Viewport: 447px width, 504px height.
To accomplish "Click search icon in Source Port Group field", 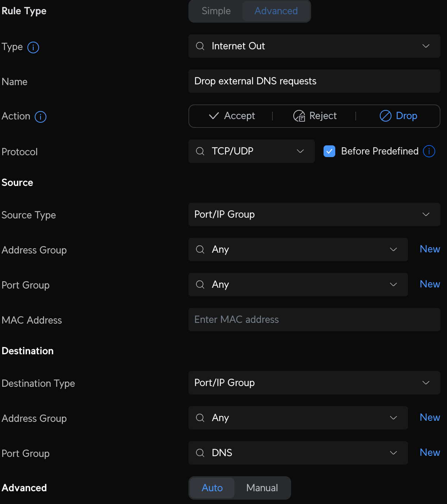I will (x=200, y=285).
